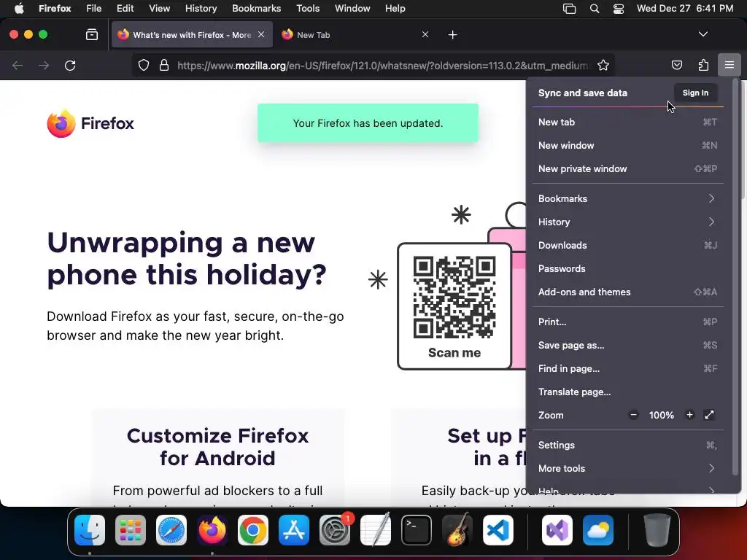Expand the History submenu
This screenshot has width=747, height=560.
tap(628, 222)
